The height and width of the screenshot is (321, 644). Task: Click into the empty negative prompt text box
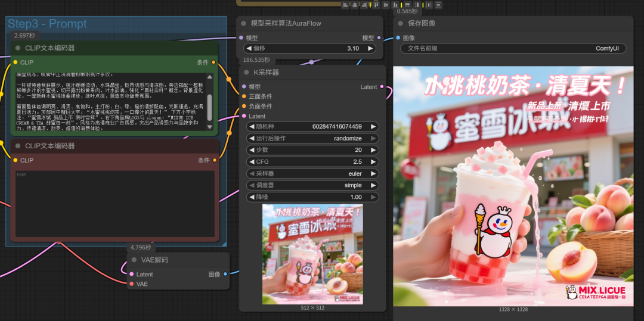point(114,204)
